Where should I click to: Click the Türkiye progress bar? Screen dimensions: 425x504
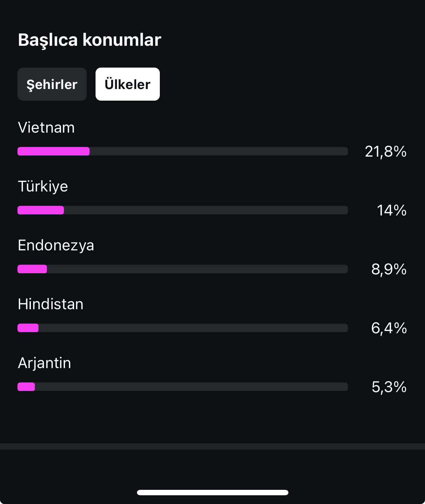(183, 210)
